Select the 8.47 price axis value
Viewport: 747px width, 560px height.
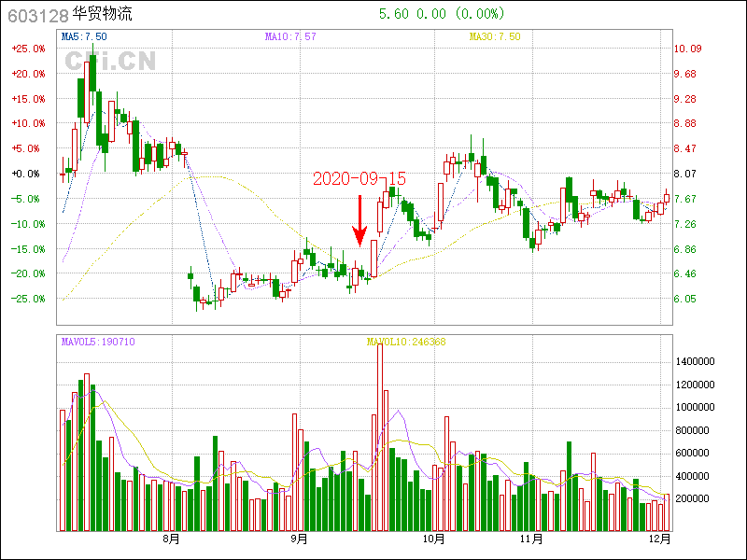[685, 148]
